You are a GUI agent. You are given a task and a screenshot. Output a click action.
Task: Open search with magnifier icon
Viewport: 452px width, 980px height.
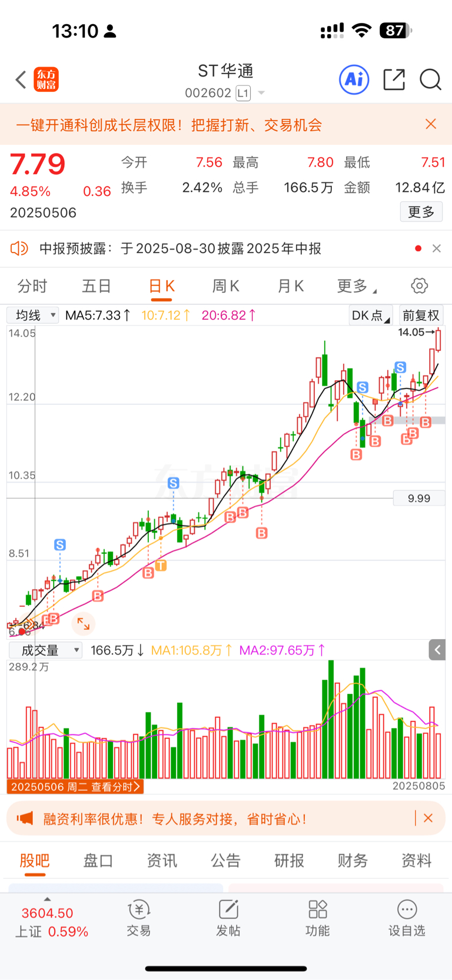(x=431, y=79)
